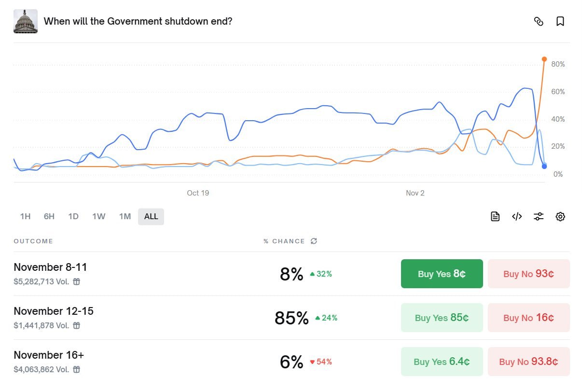Click the refresh icon beside % Chance
The image size is (582, 392).
(314, 241)
